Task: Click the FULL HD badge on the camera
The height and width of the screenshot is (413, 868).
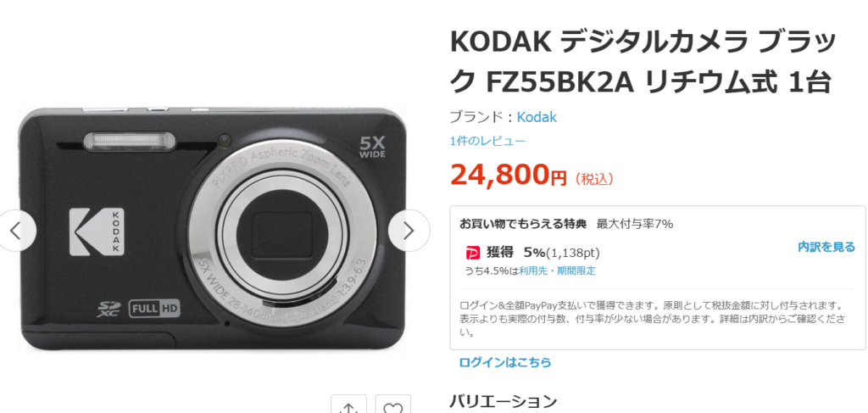Action: tap(155, 308)
